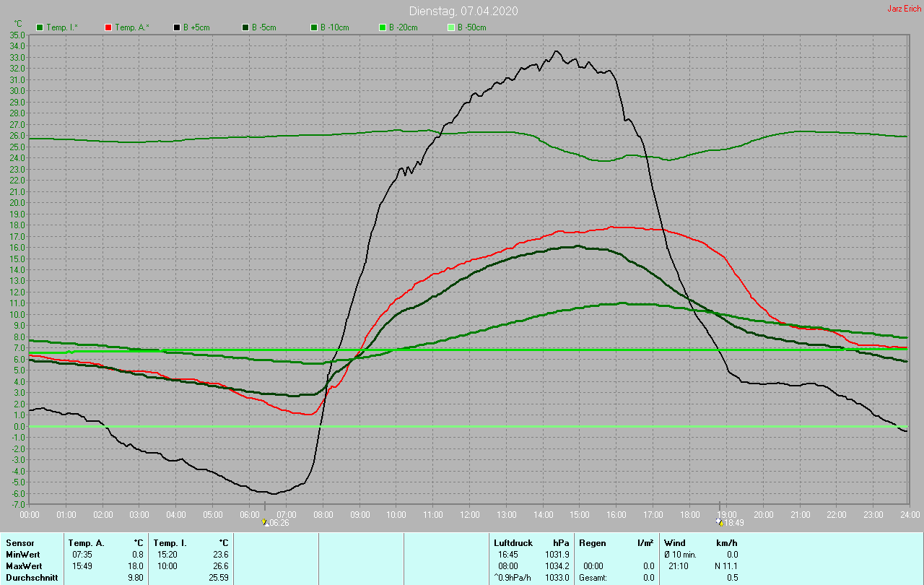
Task: Click the chart title 'Dienstag, 07.04.2020'
Action: 463,11
